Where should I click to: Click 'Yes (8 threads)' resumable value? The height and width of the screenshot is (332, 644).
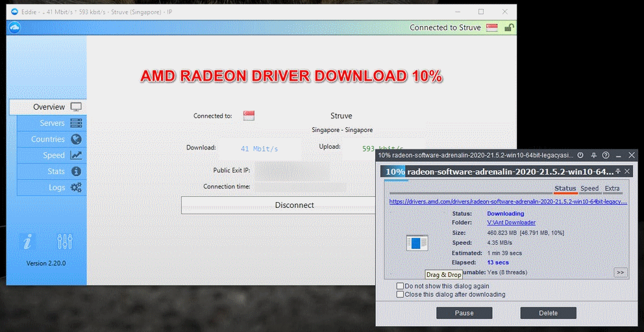[x=507, y=272]
